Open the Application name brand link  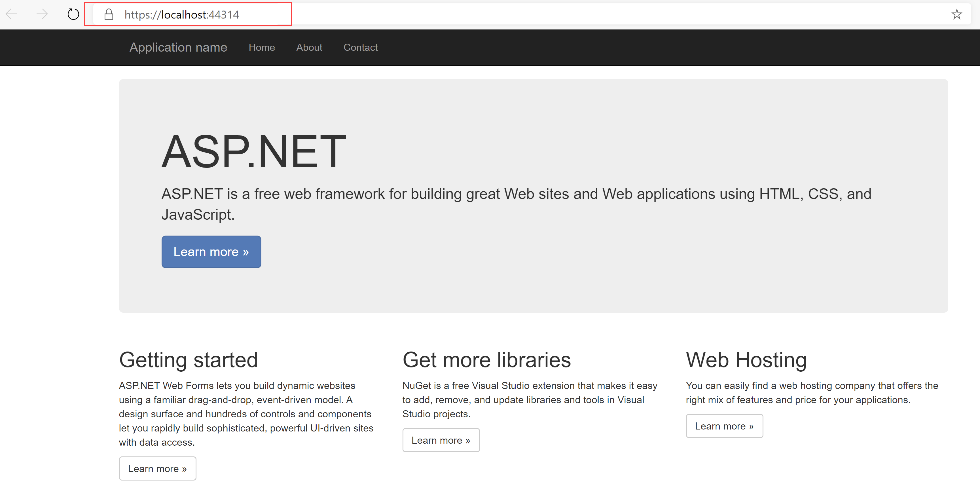pyautogui.click(x=178, y=47)
